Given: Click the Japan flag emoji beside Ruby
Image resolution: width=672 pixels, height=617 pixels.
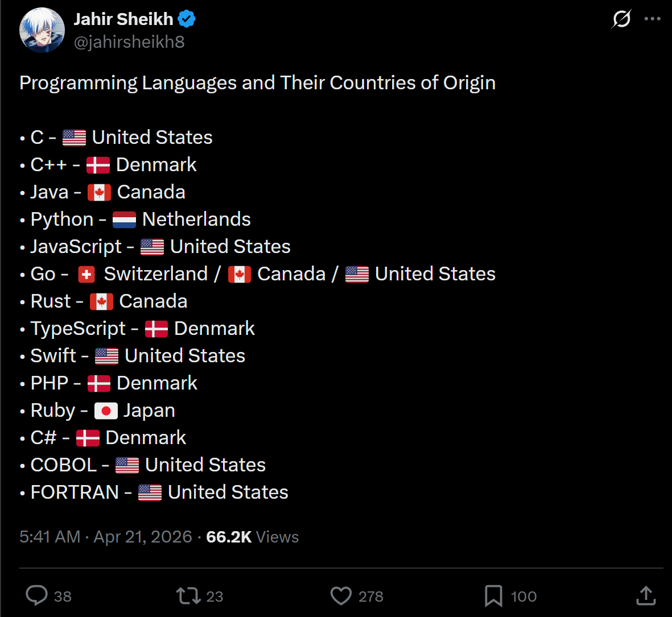Looking at the screenshot, I should click(x=106, y=411).
